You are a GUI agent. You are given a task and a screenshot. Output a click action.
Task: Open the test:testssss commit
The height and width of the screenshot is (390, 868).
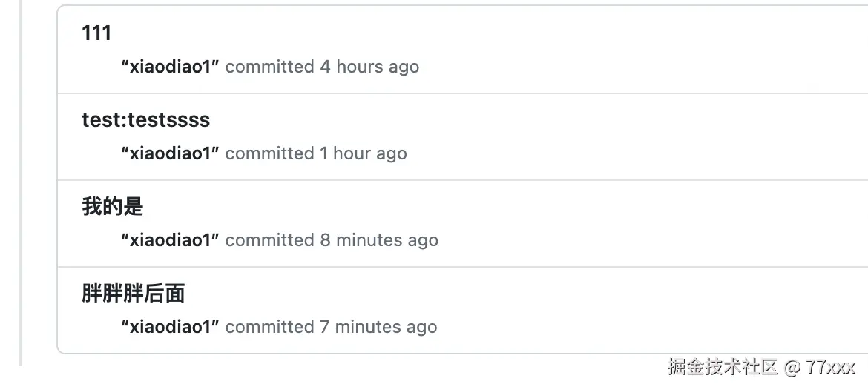point(145,120)
